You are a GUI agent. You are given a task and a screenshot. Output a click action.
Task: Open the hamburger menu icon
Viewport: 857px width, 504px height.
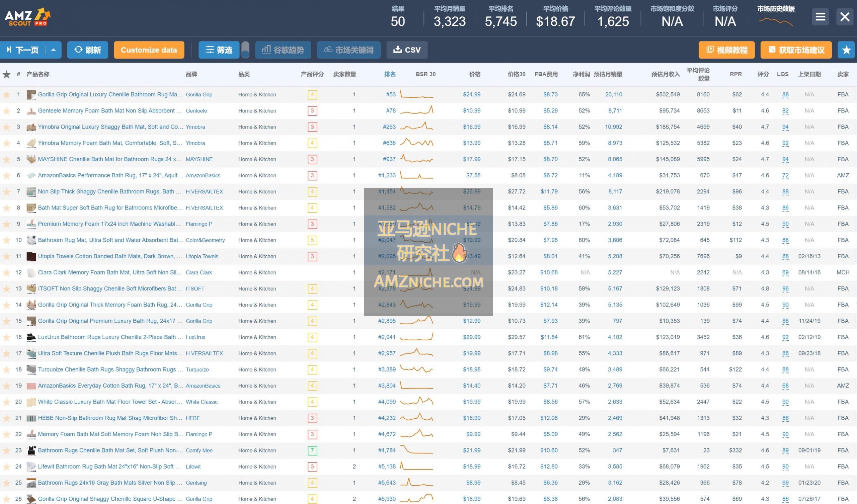click(820, 17)
